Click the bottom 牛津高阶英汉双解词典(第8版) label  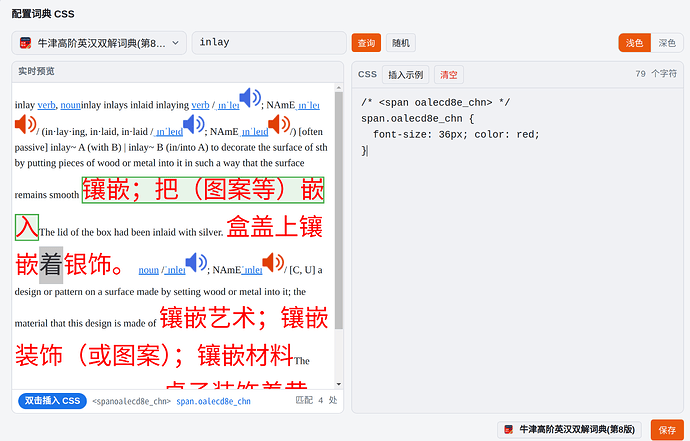577,429
